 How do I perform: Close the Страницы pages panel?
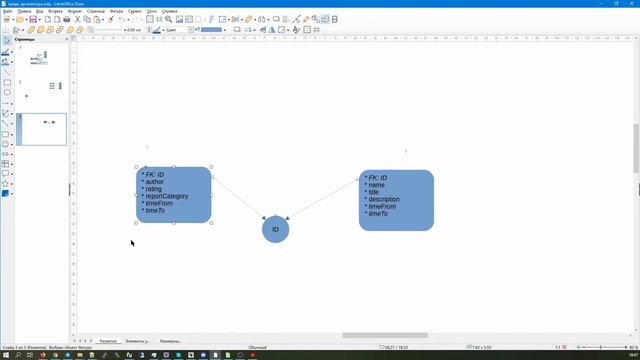[x=67, y=39]
